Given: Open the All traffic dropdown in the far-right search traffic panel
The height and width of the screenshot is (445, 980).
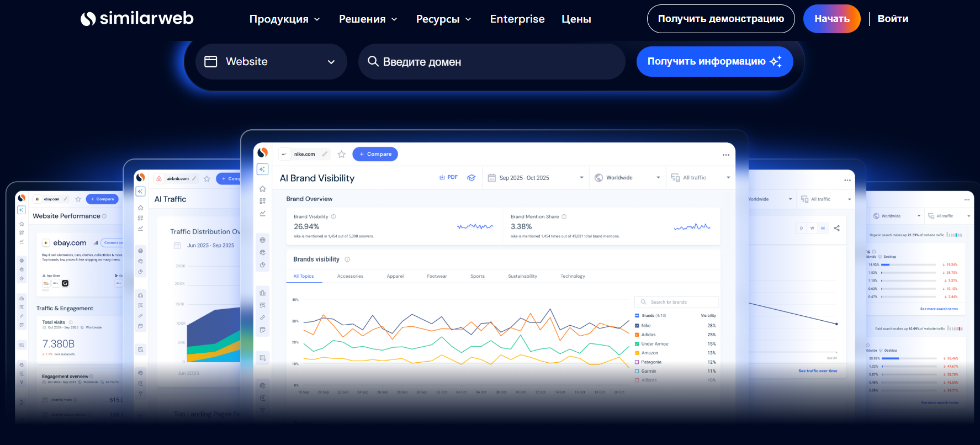Looking at the screenshot, I should click(949, 216).
